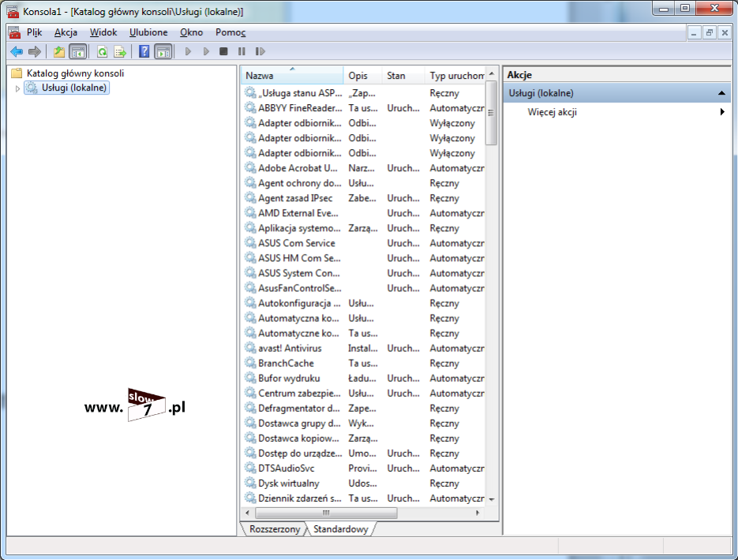The width and height of the screenshot is (738, 560).
Task: Select the Aplikacja systemo... service row
Action: click(x=364, y=228)
